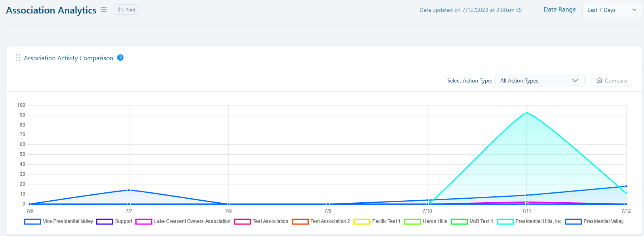
Task: Open the Date Range dropdown
Action: [x=611, y=10]
